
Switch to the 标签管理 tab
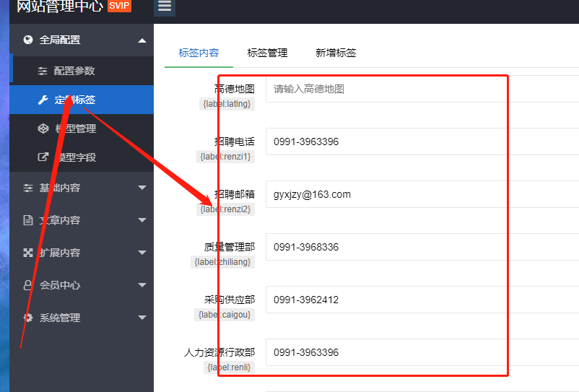coord(267,53)
